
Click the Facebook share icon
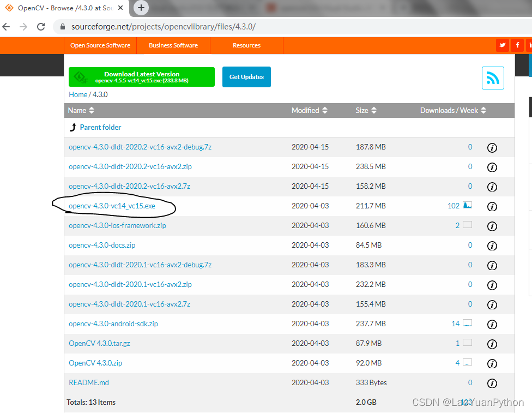click(x=517, y=45)
